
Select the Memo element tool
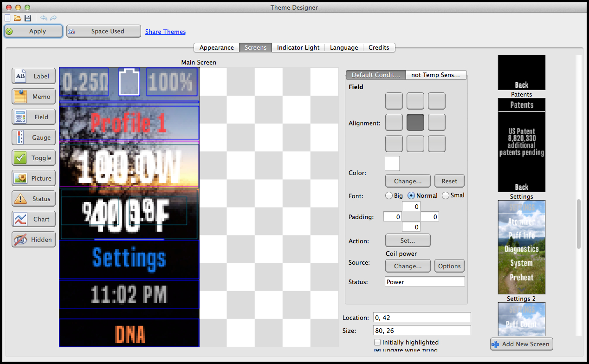pos(33,97)
